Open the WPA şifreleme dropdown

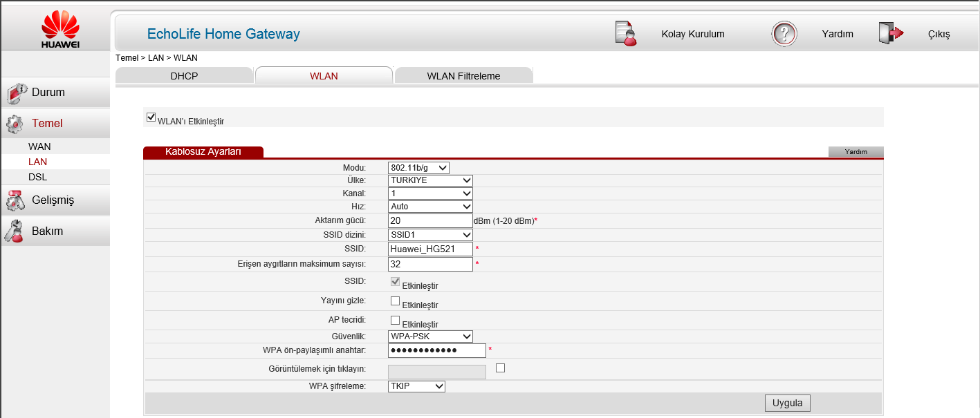[416, 386]
